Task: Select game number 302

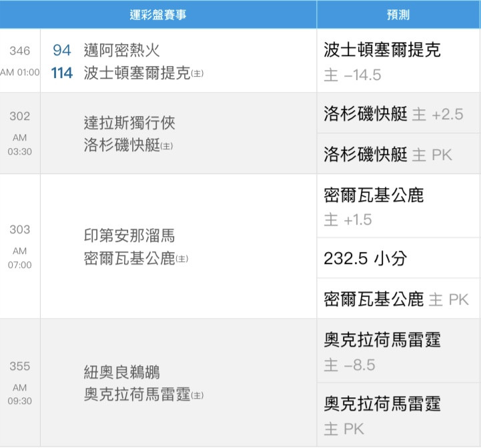Action: click(x=20, y=116)
